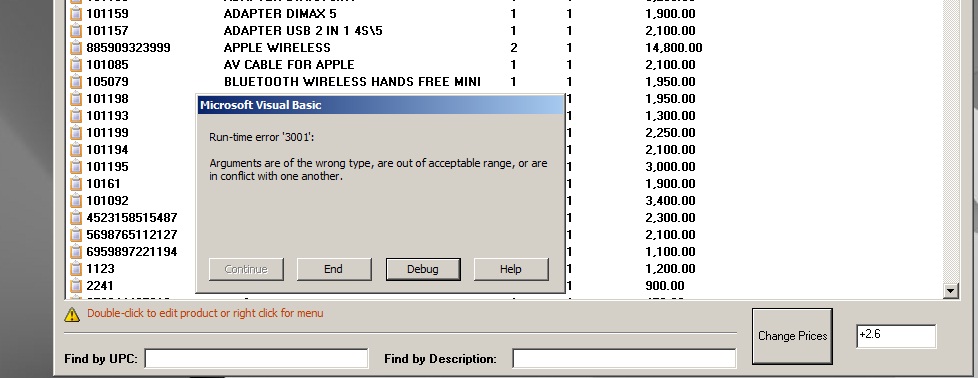978x378 pixels.
Task: Click the 1,300.00 price cell
Action: click(x=671, y=115)
